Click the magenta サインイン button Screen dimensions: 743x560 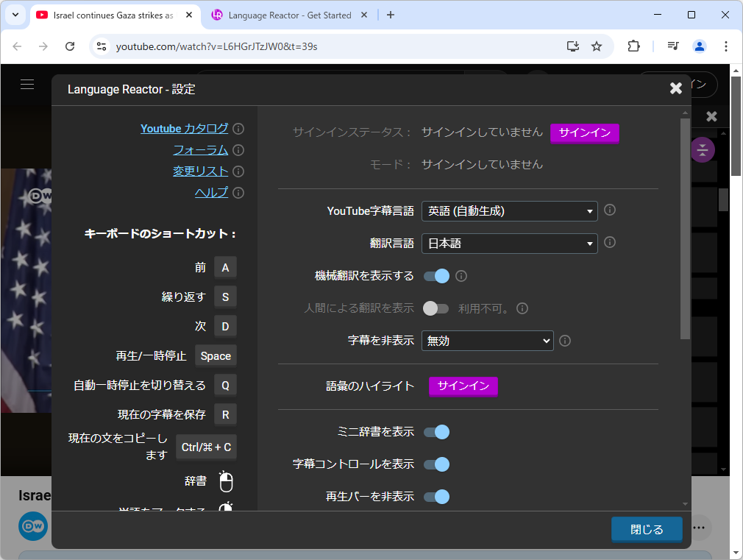click(584, 133)
